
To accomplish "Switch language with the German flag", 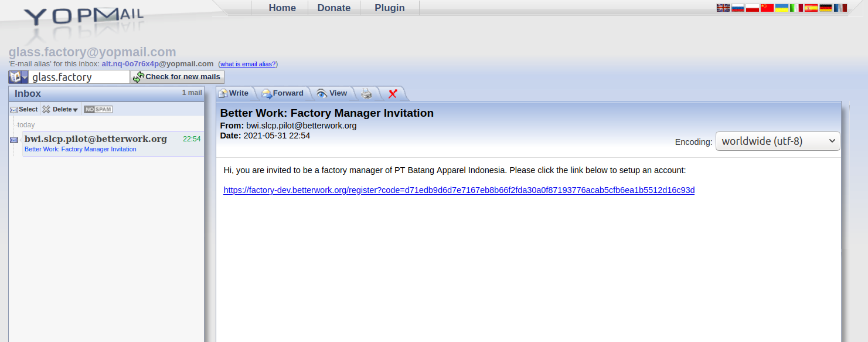I will pyautogui.click(x=826, y=8).
